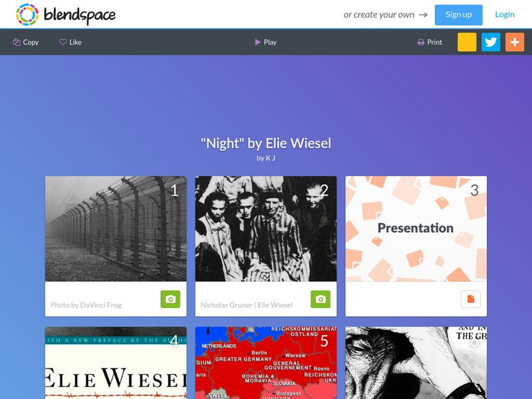Share the lesson on Twitter
The height and width of the screenshot is (399, 532).
coord(491,42)
